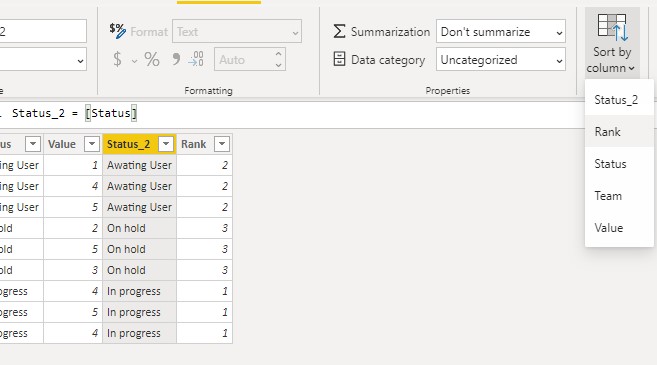Open filter dropdown for Rank column

pyautogui.click(x=222, y=144)
